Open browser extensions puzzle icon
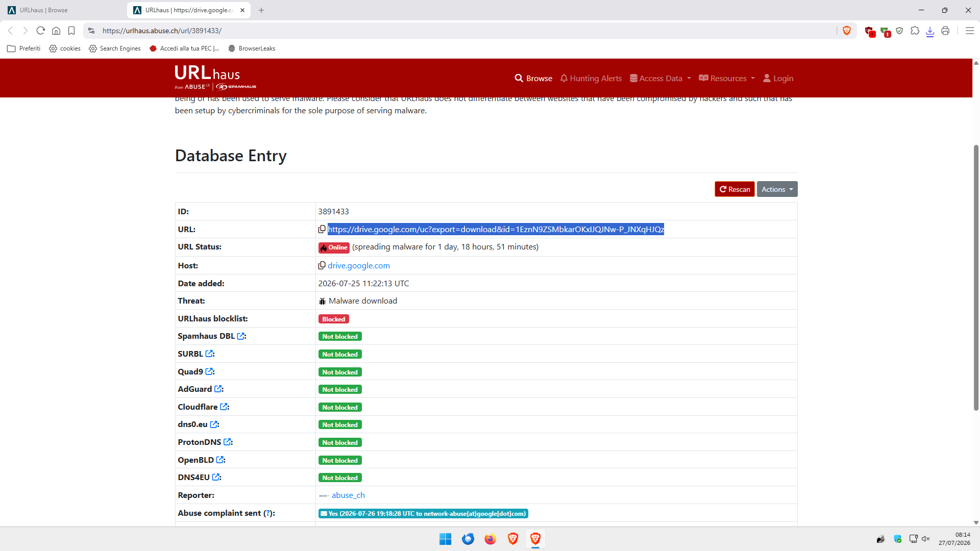Image resolution: width=980 pixels, height=551 pixels. pos(915,31)
